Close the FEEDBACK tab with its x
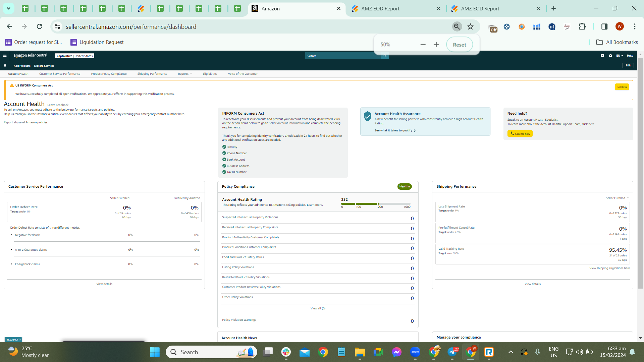This screenshot has width=644, height=362. point(20,340)
